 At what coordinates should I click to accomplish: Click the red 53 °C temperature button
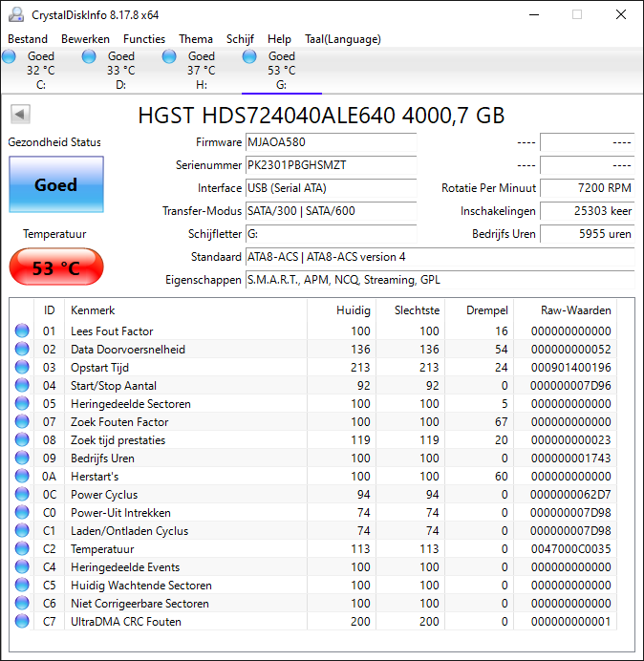tap(56, 267)
